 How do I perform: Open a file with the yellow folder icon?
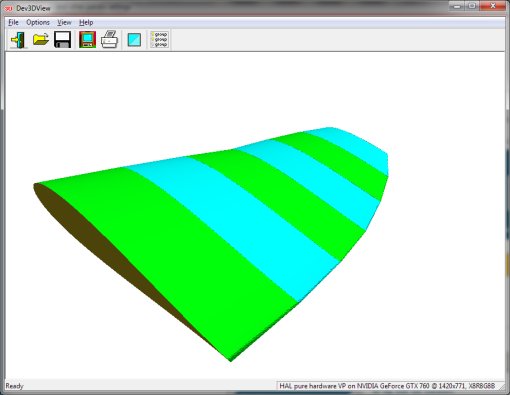[x=41, y=40]
